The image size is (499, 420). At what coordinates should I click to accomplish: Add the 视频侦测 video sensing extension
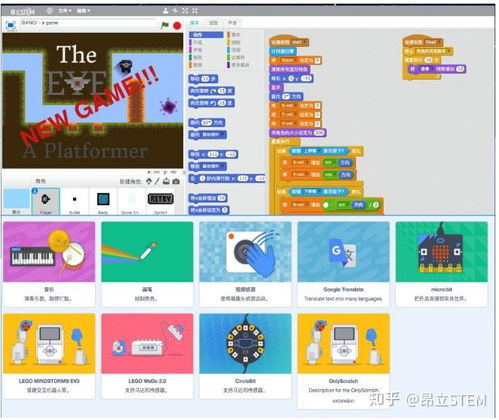245,264
